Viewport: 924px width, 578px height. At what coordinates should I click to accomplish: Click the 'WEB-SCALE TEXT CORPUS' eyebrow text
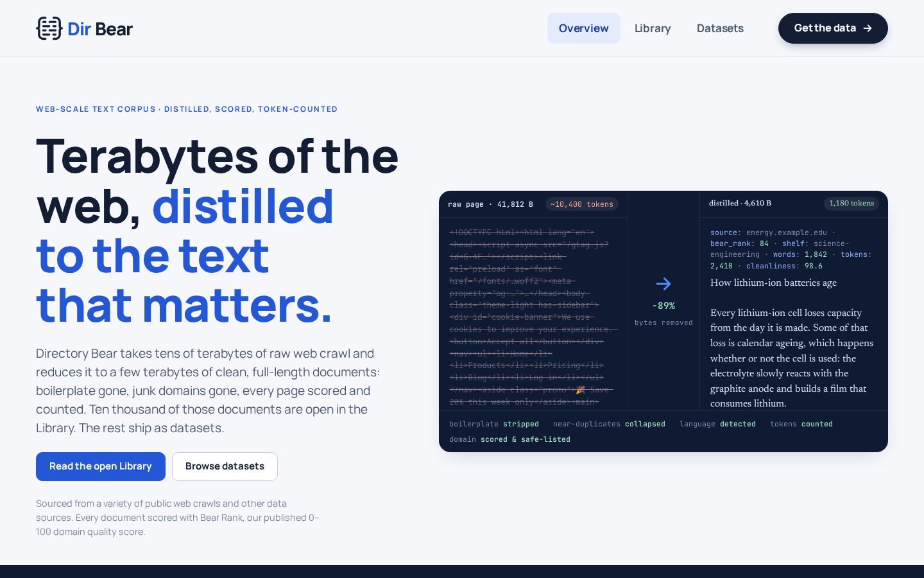tap(96, 109)
